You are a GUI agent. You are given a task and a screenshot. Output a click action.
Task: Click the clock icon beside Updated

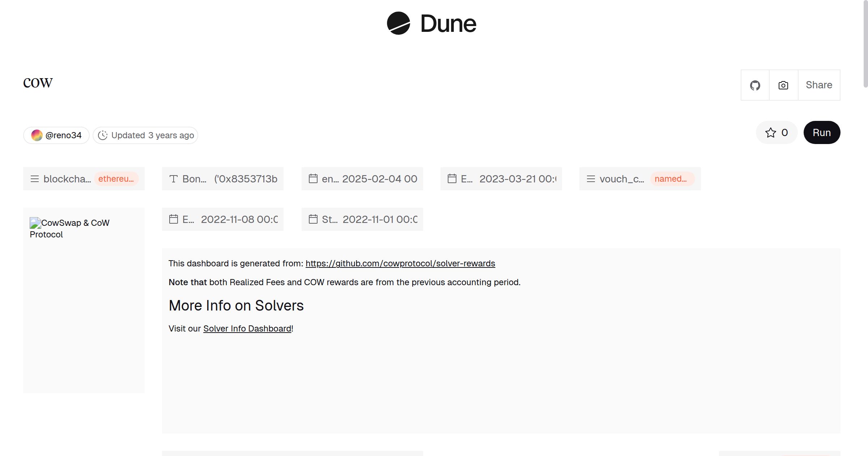pos(103,135)
